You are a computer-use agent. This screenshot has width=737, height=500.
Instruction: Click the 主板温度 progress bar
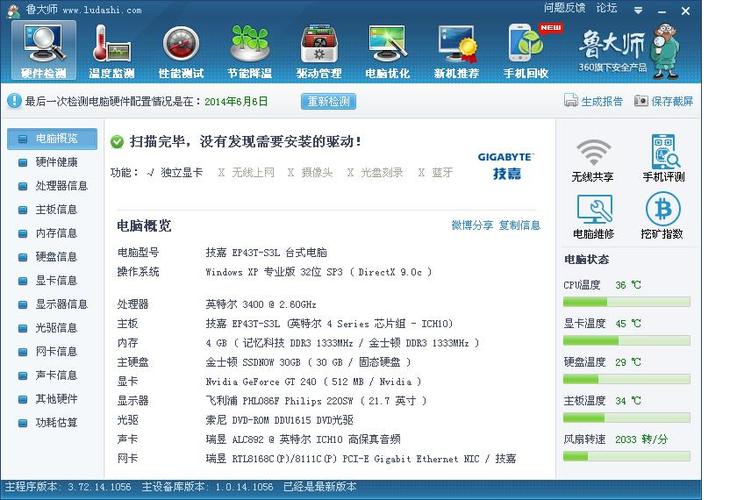point(627,417)
